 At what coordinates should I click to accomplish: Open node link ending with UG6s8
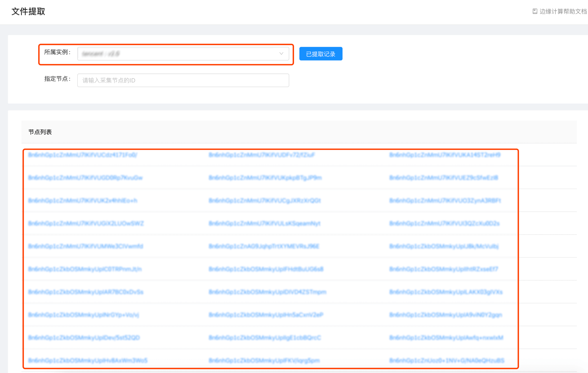point(266,269)
